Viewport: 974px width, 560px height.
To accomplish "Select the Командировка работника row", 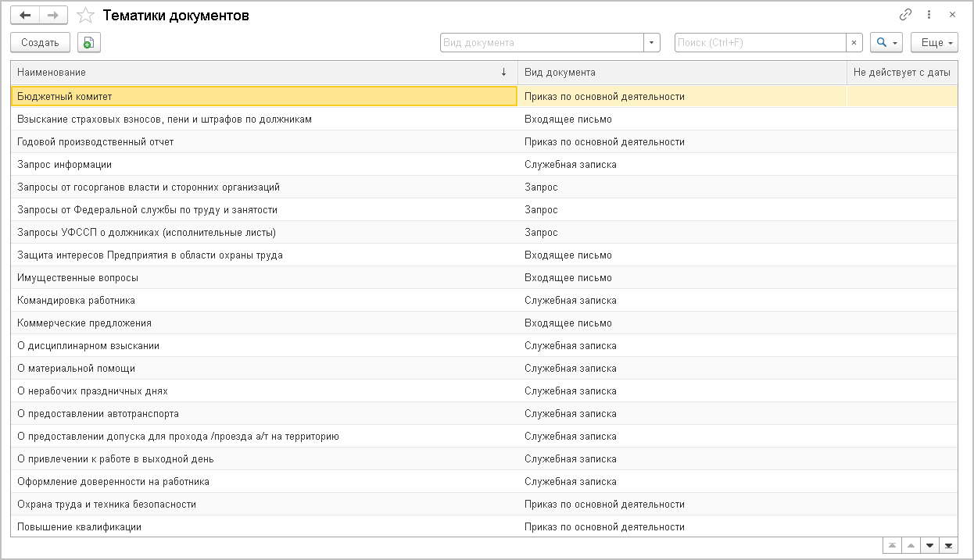I will tap(77, 301).
